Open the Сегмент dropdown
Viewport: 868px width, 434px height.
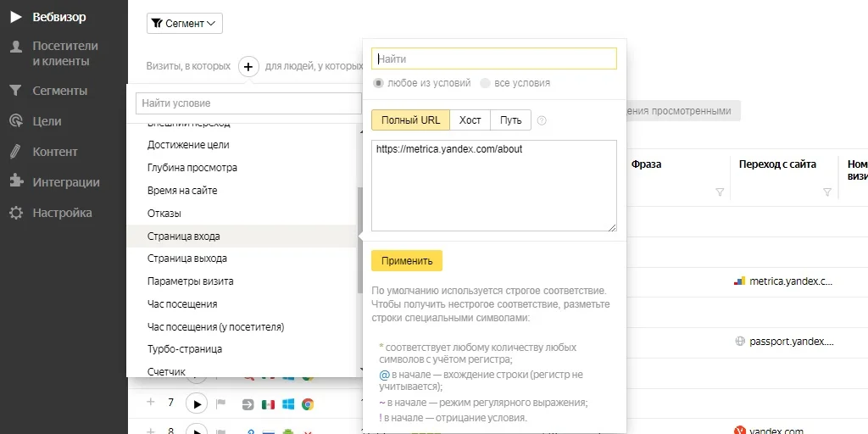pyautogui.click(x=184, y=23)
